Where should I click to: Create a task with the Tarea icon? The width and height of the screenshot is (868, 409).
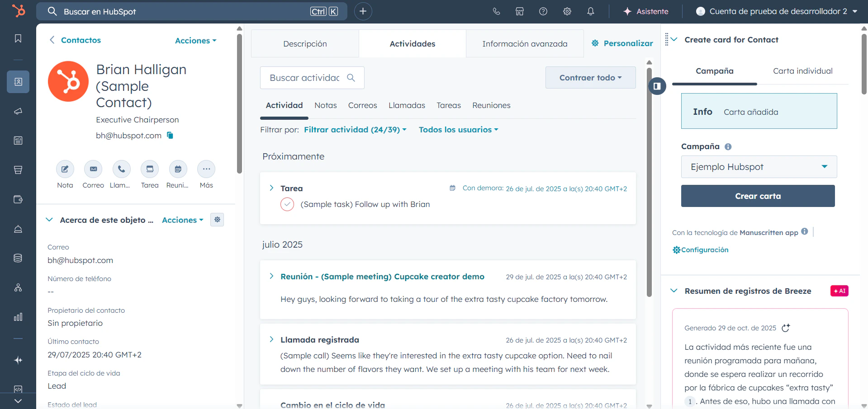click(x=150, y=169)
